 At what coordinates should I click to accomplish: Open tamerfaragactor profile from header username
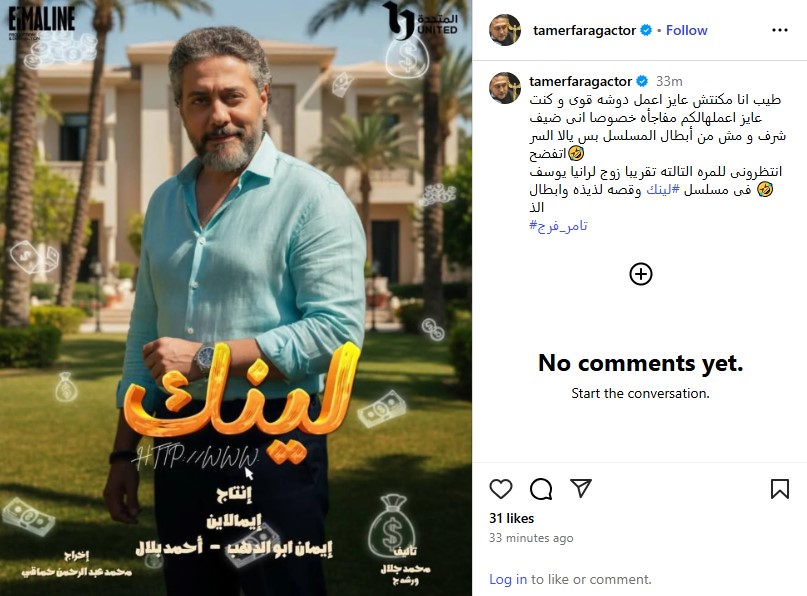tap(584, 30)
